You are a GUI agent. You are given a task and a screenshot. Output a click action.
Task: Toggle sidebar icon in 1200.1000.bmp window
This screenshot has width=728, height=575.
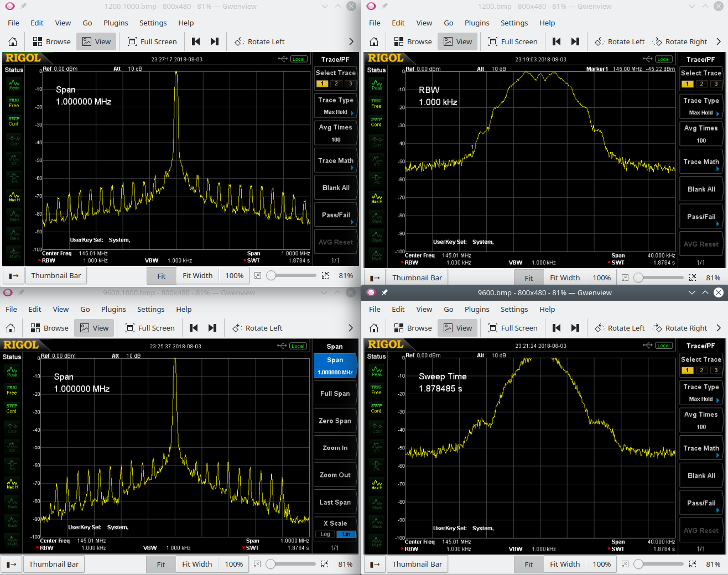click(x=14, y=275)
